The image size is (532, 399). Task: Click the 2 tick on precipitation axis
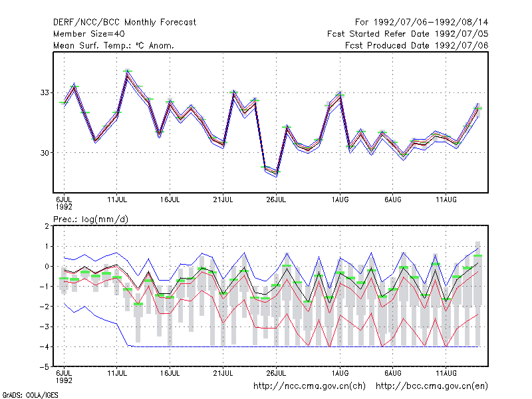tap(47, 226)
